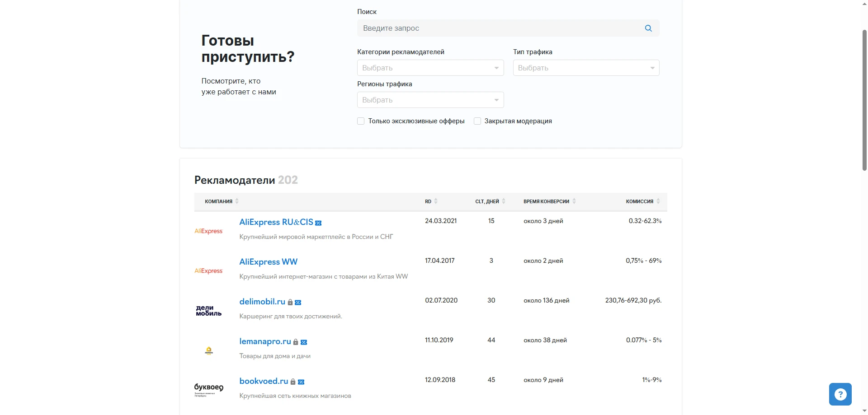Sort table by 'CLT, дней' column

(491, 201)
